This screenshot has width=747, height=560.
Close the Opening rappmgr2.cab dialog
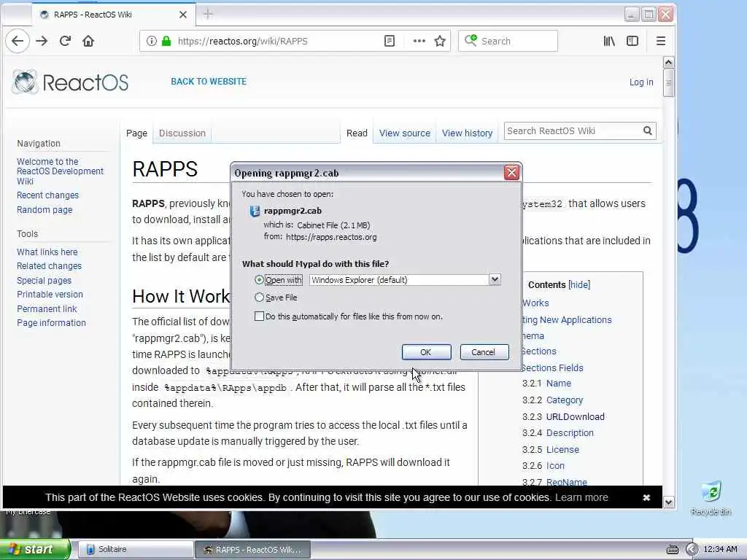pos(511,172)
